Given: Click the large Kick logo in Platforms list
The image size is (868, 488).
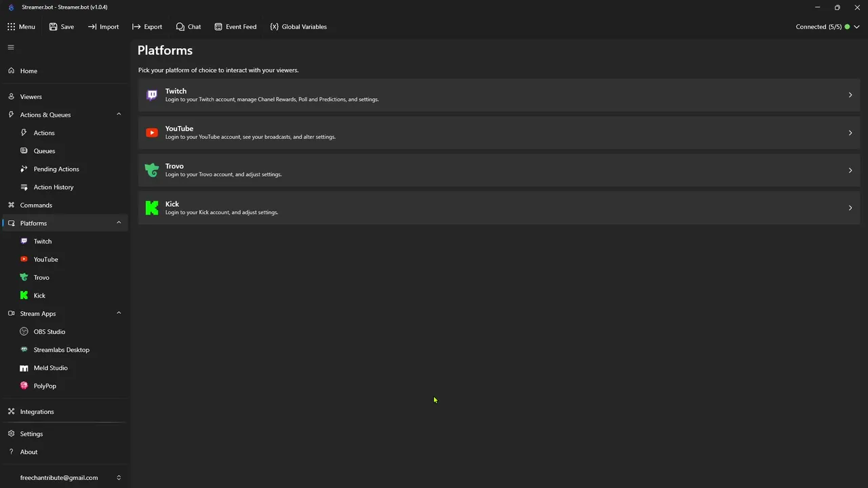Looking at the screenshot, I should click(152, 208).
